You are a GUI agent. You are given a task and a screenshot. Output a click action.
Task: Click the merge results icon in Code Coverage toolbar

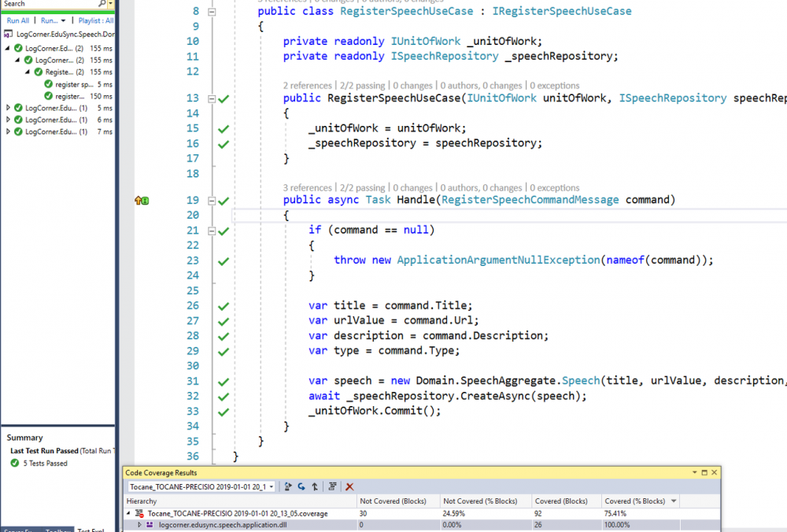(301, 487)
